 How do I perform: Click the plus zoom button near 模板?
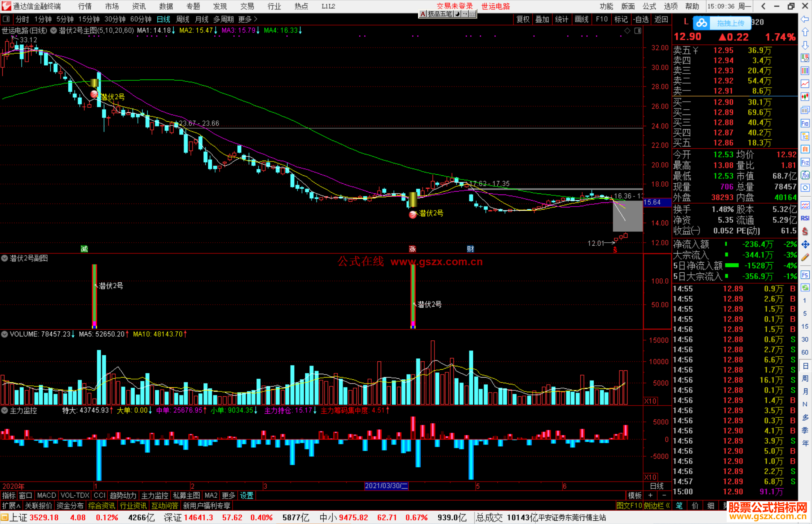coord(650,495)
